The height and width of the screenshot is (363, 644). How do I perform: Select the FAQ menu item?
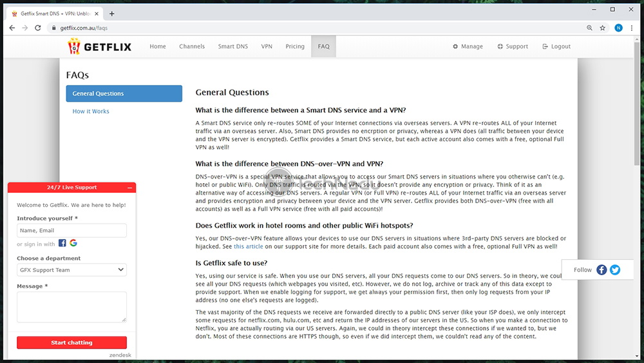(324, 46)
